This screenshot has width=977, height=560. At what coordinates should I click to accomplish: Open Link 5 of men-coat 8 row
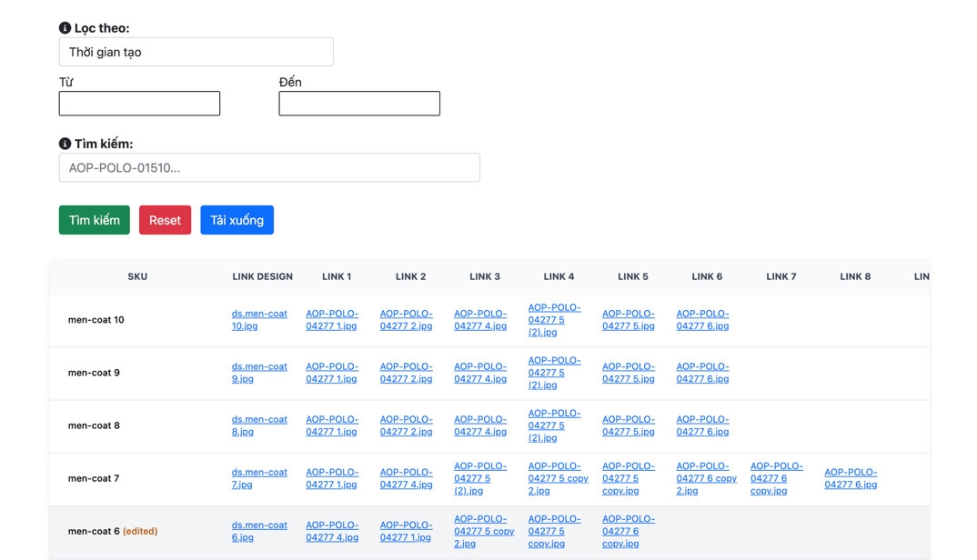point(629,425)
